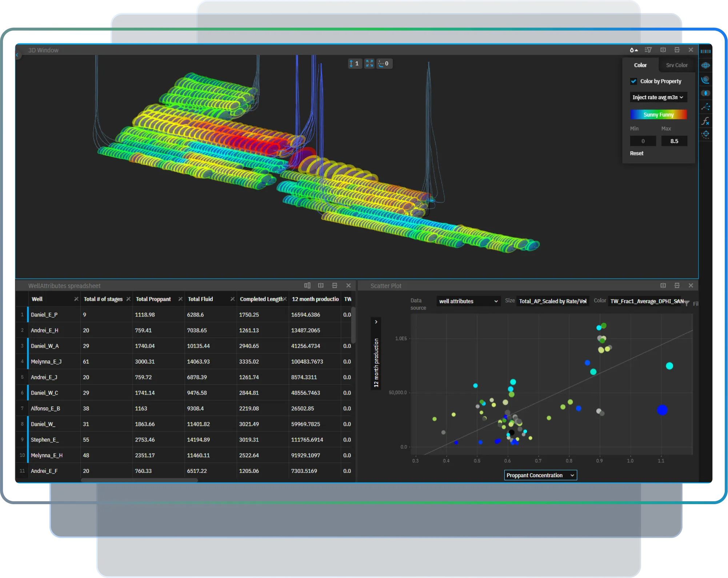Remove the Total Proppant column
The width and height of the screenshot is (728, 578).
click(180, 299)
